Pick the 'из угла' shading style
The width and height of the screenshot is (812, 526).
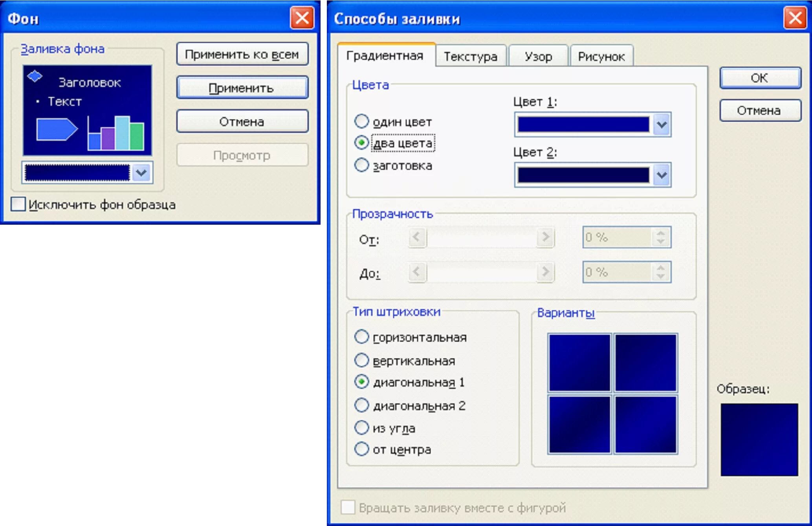(361, 427)
